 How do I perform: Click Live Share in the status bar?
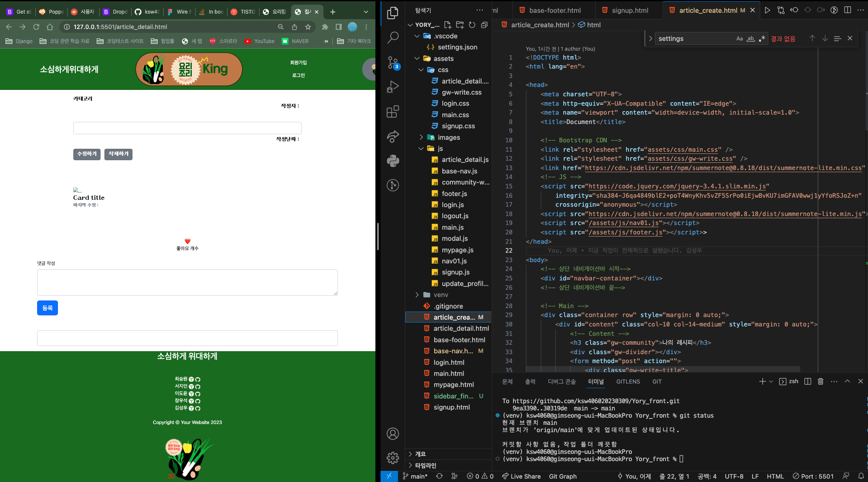521,476
